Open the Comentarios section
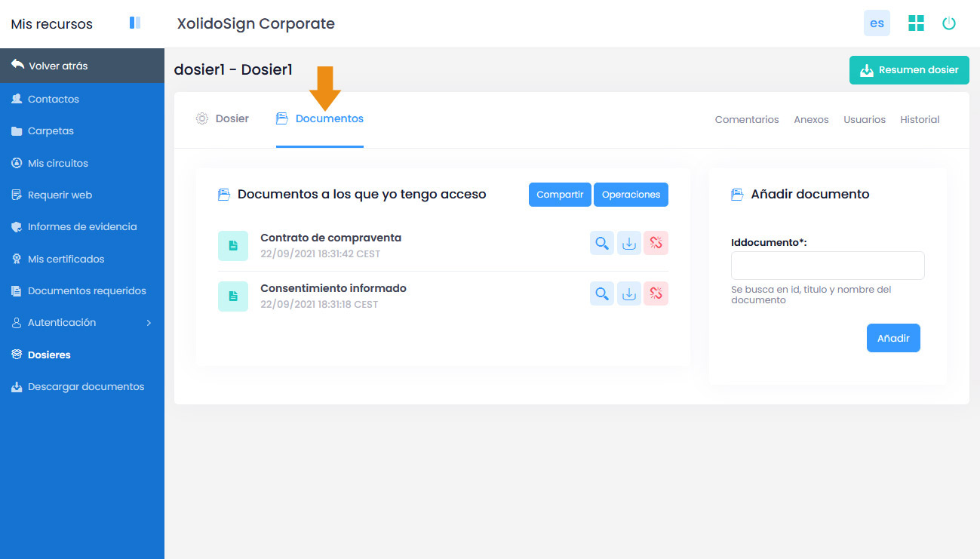The image size is (980, 559). (x=747, y=120)
